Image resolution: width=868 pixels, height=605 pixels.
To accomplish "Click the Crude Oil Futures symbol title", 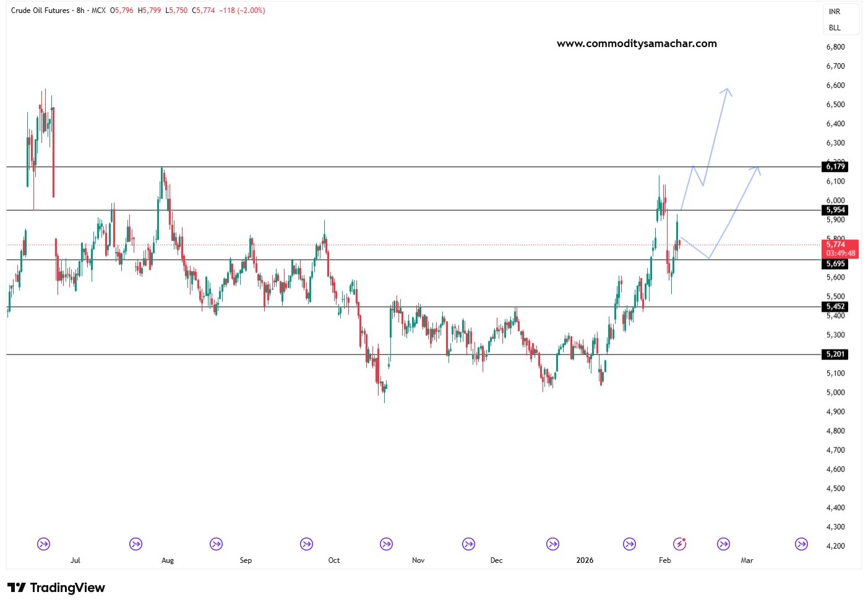I will 40,11.
